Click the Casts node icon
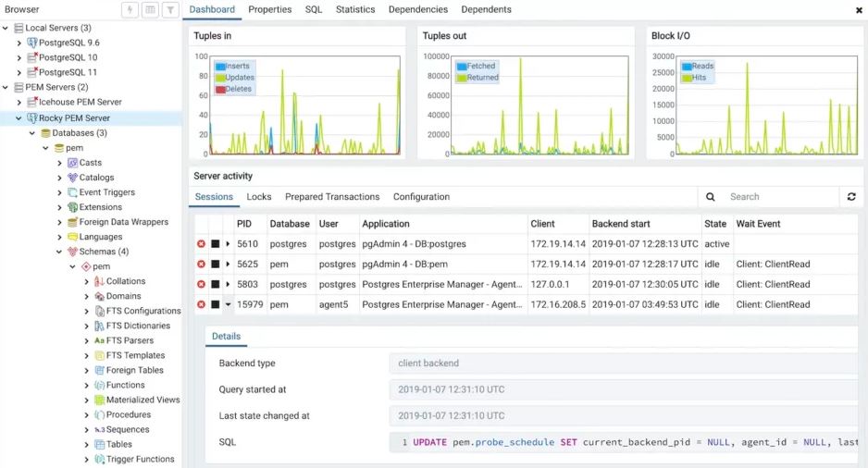Image resolution: width=868 pixels, height=468 pixels. coord(72,163)
